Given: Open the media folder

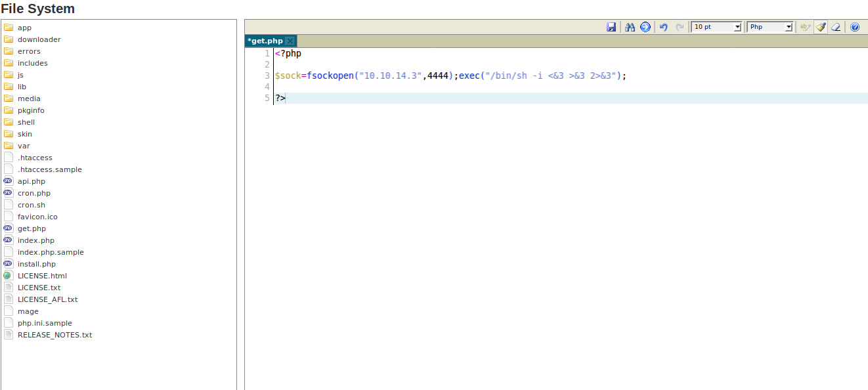Looking at the screenshot, I should (x=29, y=98).
